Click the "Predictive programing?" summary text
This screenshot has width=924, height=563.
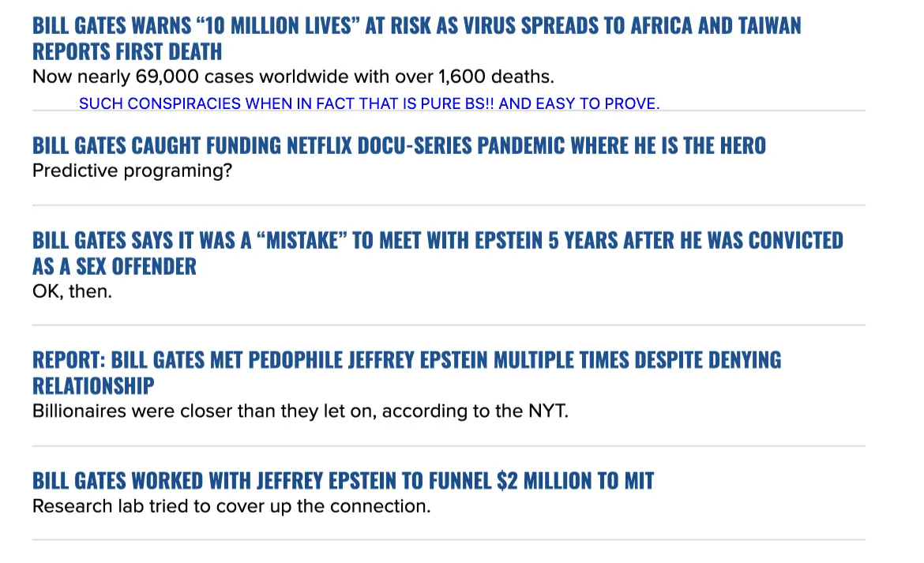pyautogui.click(x=132, y=171)
